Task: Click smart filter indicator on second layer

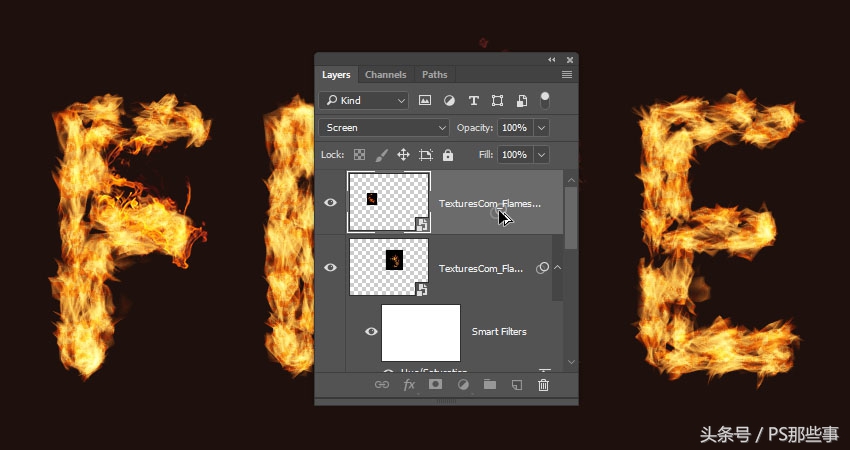Action: click(542, 268)
